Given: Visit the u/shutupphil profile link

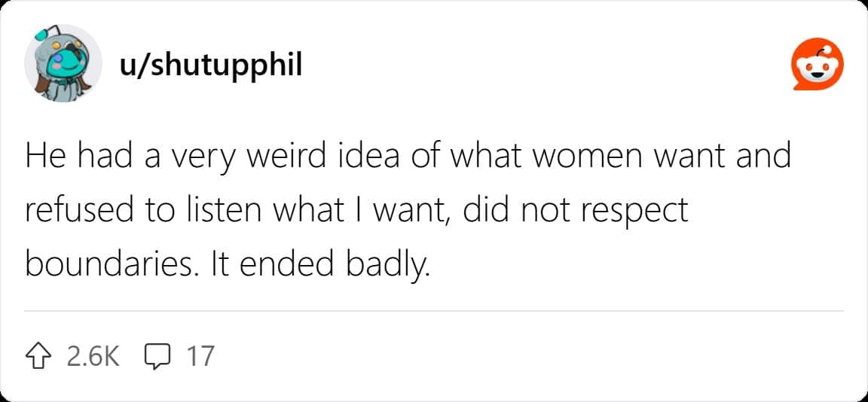Looking at the screenshot, I should click(210, 65).
